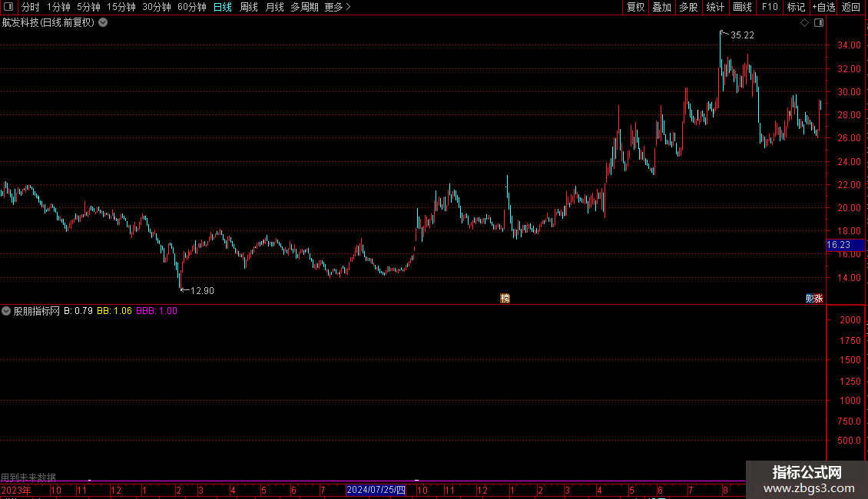Screen dimensions: 868x499
Task: Click the BB: 1.06 indicator value
Action: pyautogui.click(x=114, y=311)
